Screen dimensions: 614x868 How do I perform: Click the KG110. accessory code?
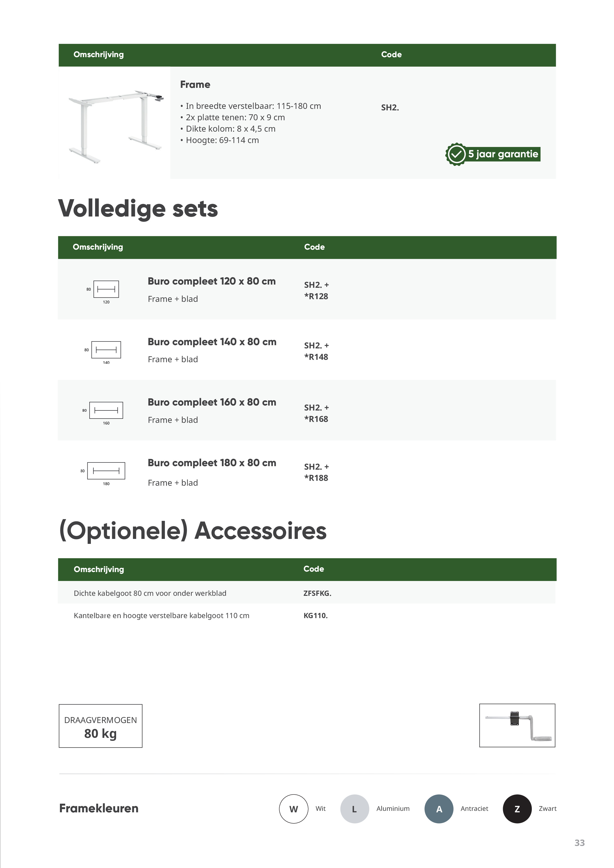coord(315,615)
